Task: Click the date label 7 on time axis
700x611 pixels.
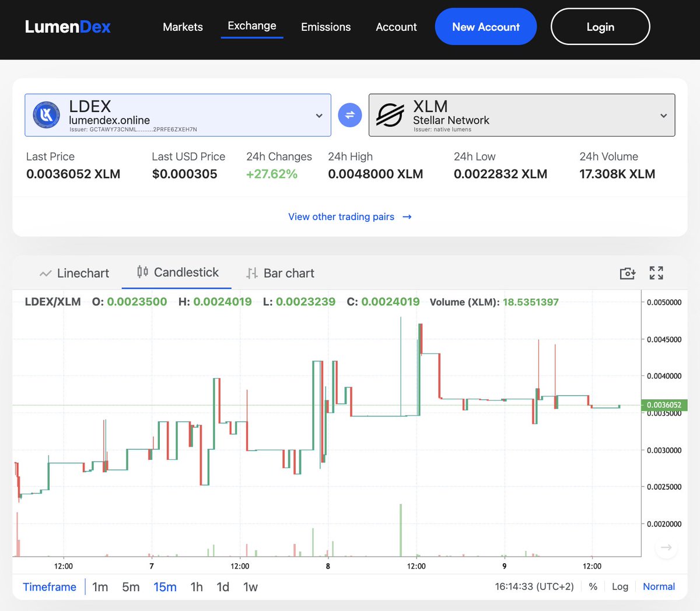Action: click(x=152, y=566)
